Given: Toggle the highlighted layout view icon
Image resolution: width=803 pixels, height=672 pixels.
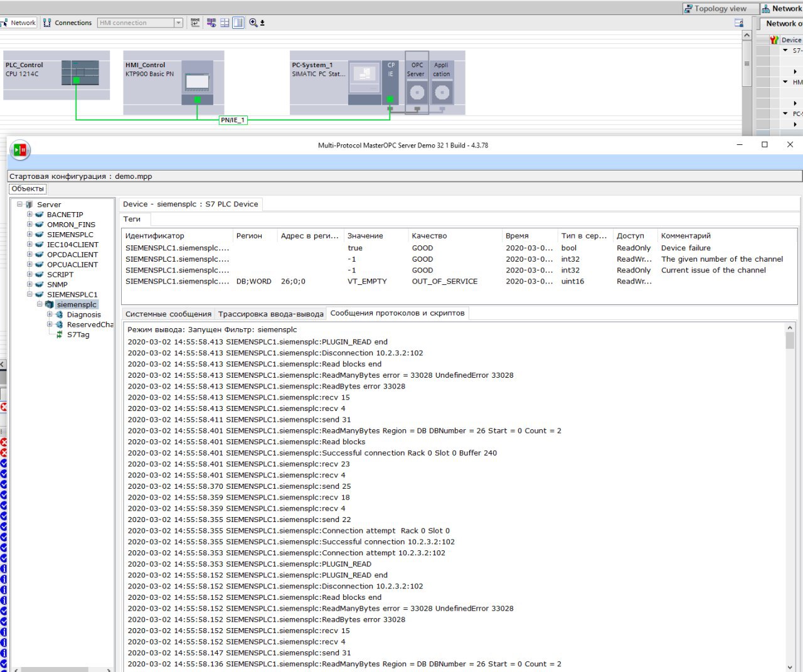Looking at the screenshot, I should pos(238,23).
